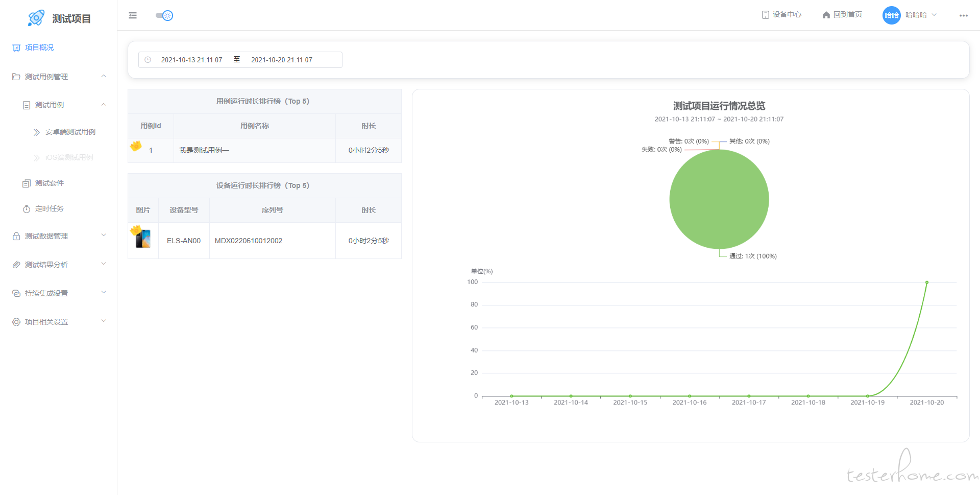980x495 pixels.
Task: Click the 持续集成设置 icon
Action: pos(16,293)
